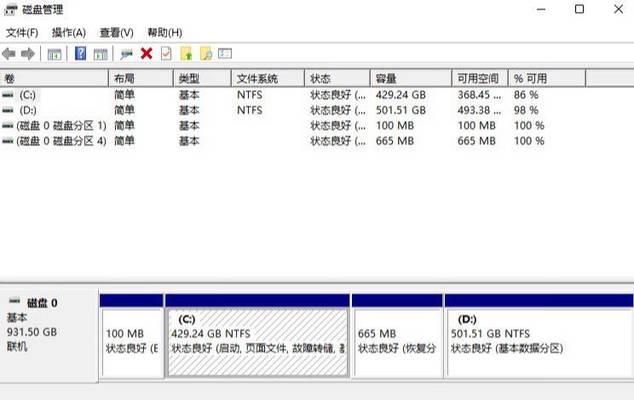Viewport: 634px width, 400px height.
Task: Open the 帮助(H) menu
Action: click(165, 32)
